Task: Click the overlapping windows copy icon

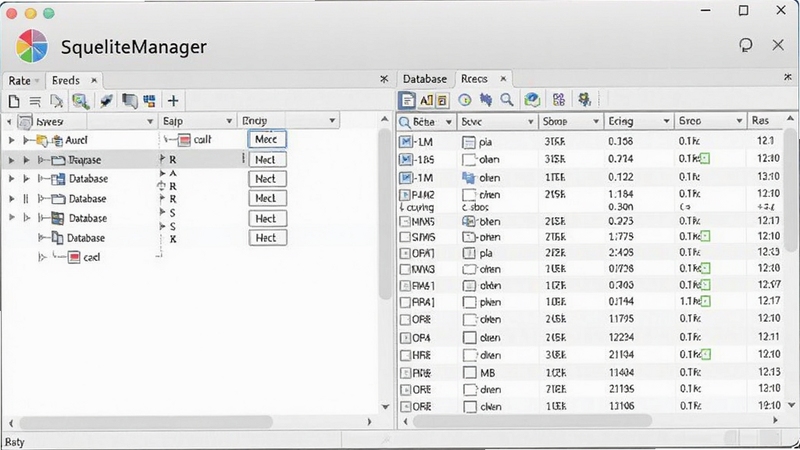Action: click(130, 101)
